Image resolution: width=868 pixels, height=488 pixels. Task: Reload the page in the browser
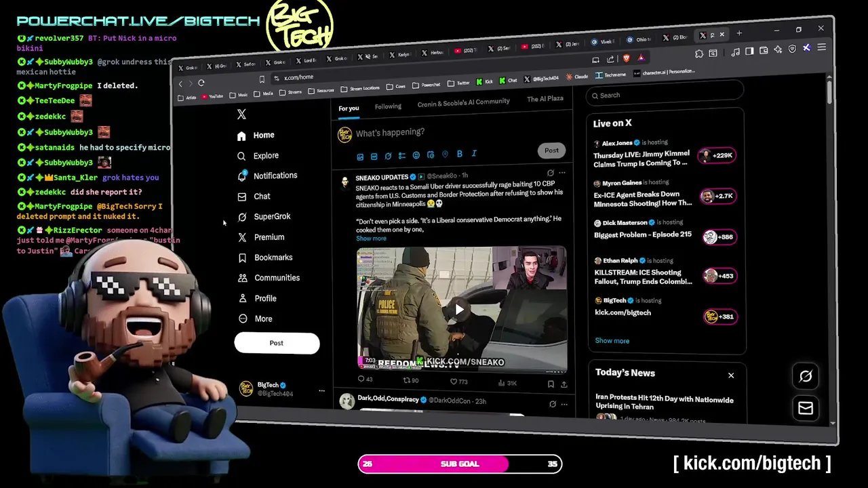tap(201, 83)
